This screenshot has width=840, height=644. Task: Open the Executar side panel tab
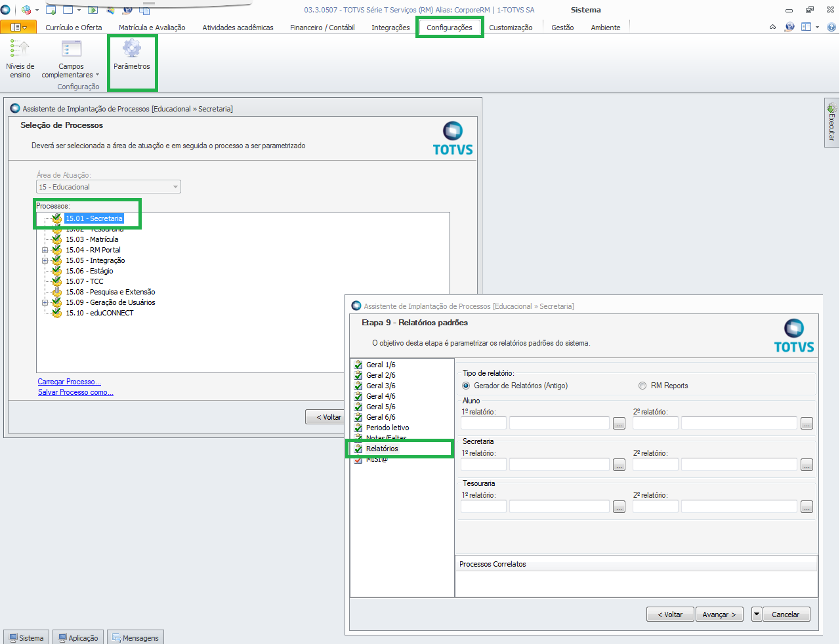831,122
